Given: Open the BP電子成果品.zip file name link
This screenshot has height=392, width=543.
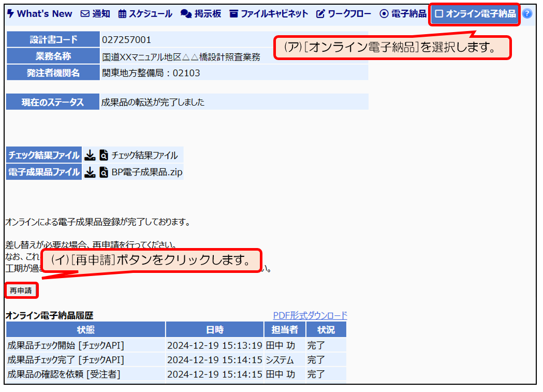Looking at the screenshot, I should click(147, 172).
